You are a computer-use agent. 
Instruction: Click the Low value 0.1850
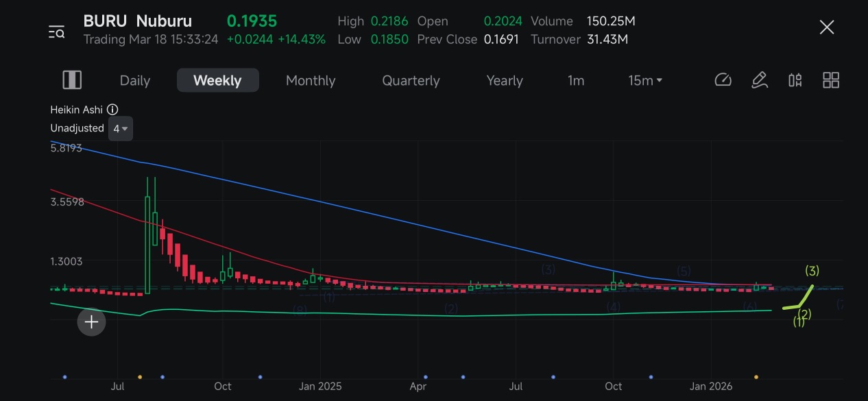pos(389,39)
